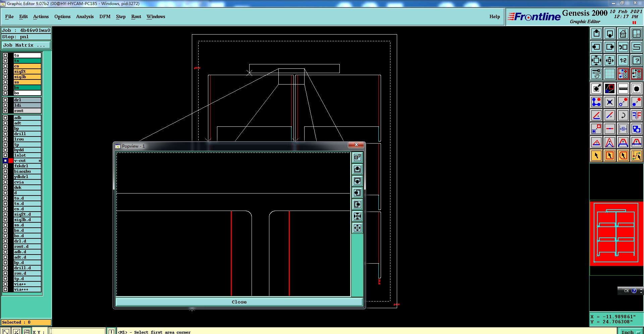Click the red panel overview thumbnail
This screenshot has height=334, width=644.
[616, 233]
